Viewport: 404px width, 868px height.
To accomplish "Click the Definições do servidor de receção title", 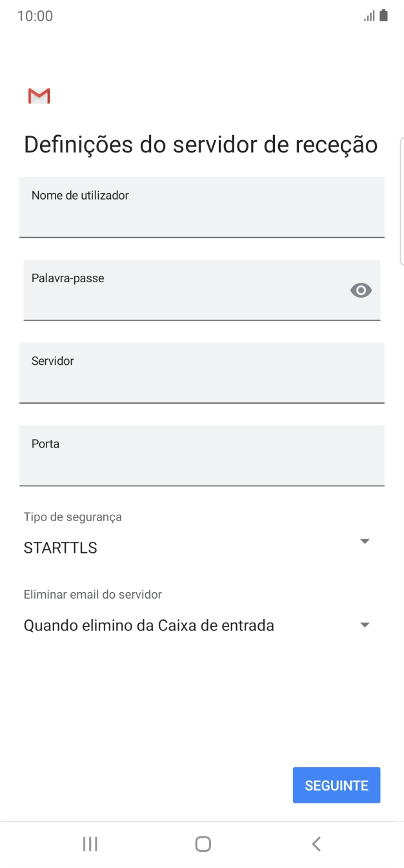I will (200, 143).
